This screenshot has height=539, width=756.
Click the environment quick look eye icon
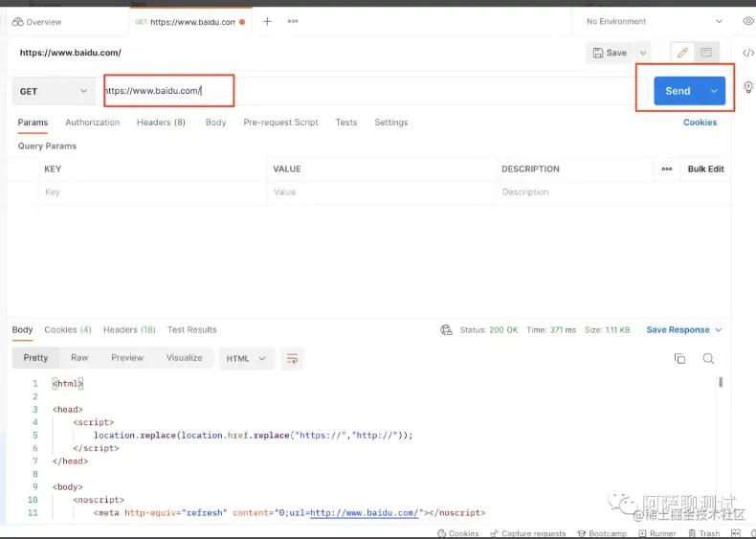pyautogui.click(x=748, y=21)
